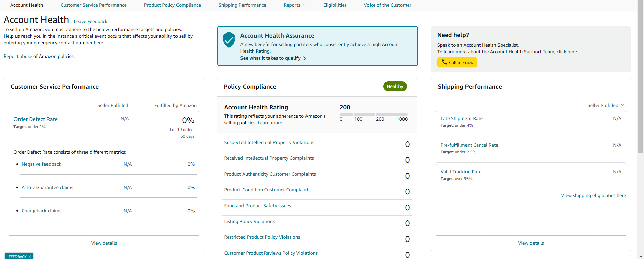Click the 'Target: under 4%' text
This screenshot has height=259, width=644.
click(x=457, y=125)
